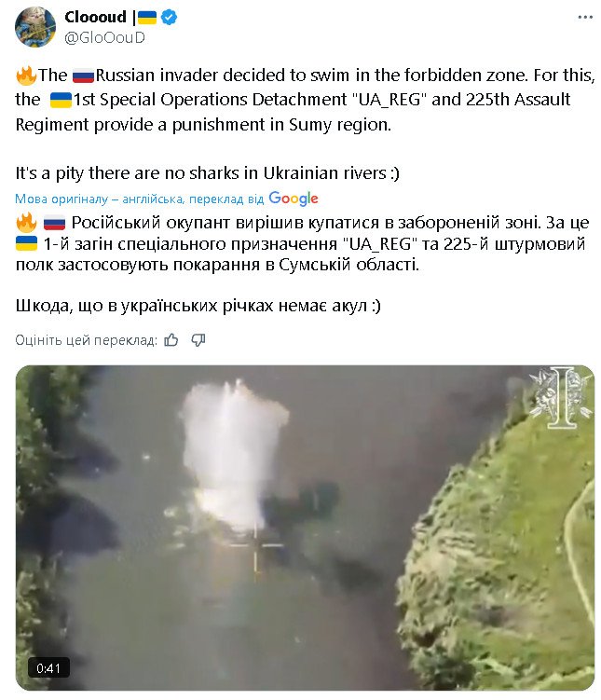Open the @GloOouD handle link
The image size is (601, 700).
tap(104, 37)
